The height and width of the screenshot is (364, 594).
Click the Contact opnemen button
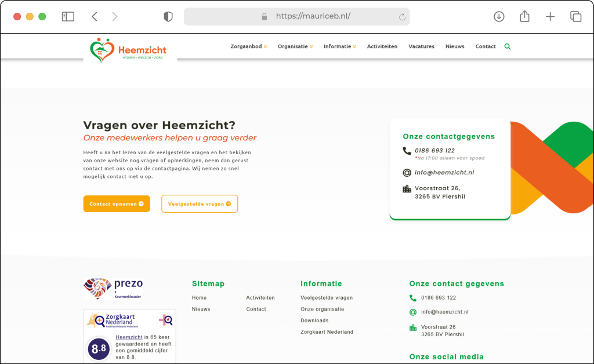point(117,203)
